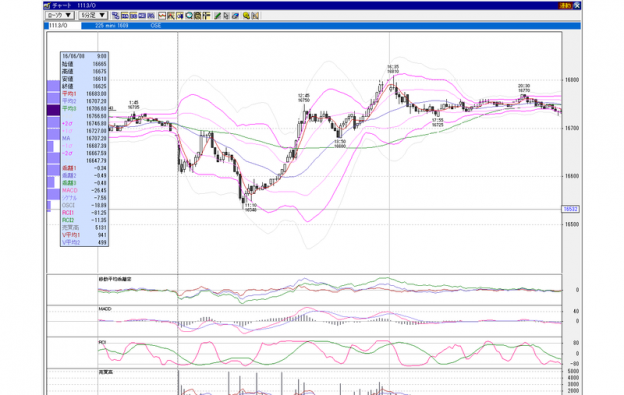The image size is (624, 395).
Task: Click the yellow key-shaped toolbar icon
Action: (246, 16)
